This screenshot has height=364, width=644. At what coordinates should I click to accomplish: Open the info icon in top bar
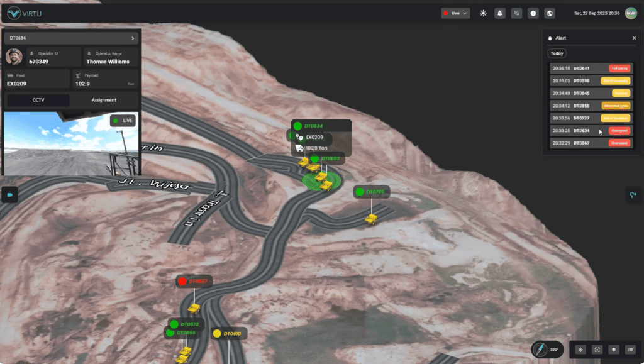click(533, 13)
